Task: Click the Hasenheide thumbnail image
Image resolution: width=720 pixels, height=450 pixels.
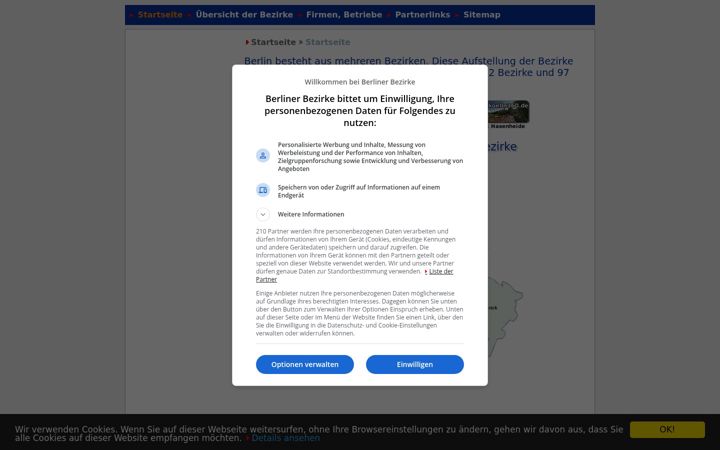Action: pyautogui.click(x=508, y=112)
